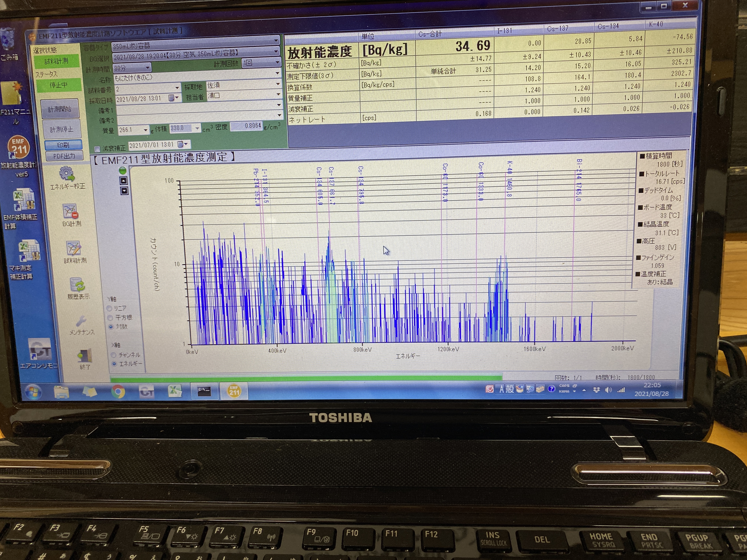Open the EMF体積補正計算 desktop Excel shortcut
This screenshot has width=747, height=560.
coord(24,200)
